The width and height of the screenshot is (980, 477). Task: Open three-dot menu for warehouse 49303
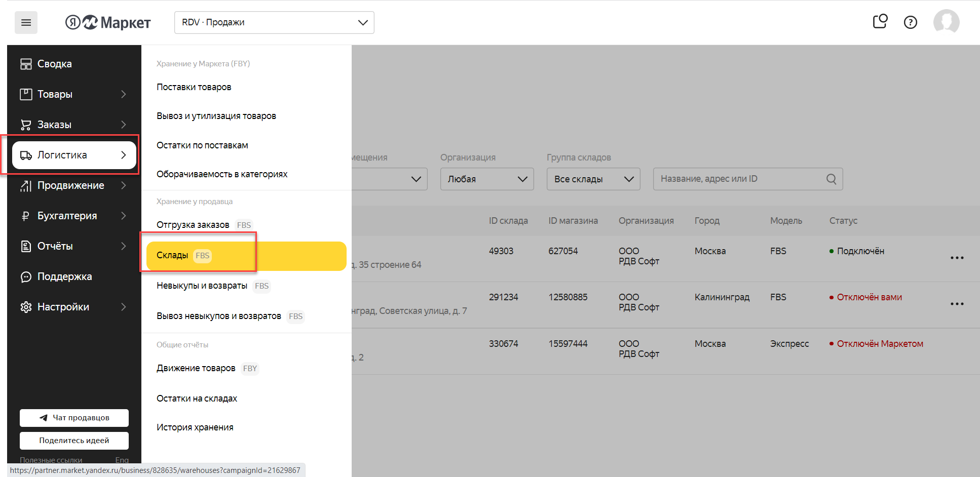click(957, 258)
